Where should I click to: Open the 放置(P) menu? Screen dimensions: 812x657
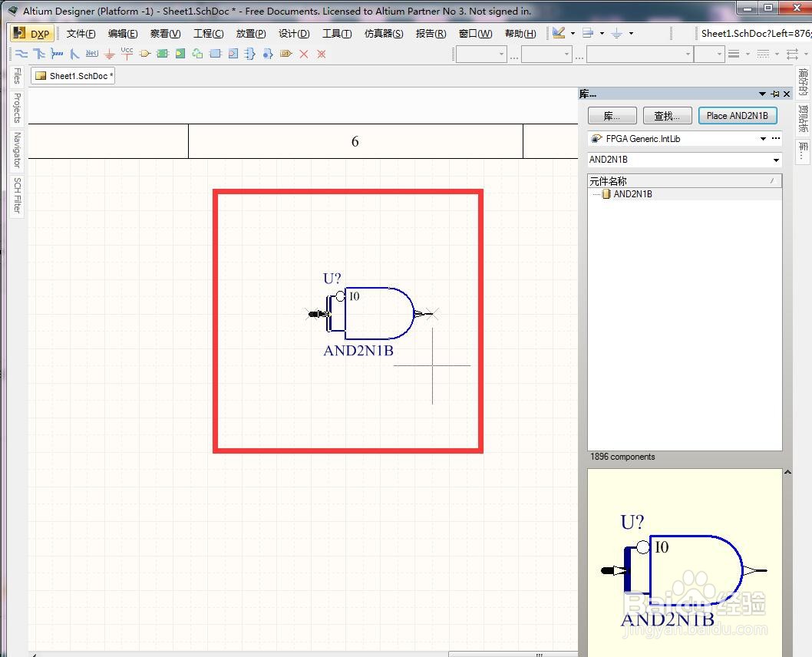[x=251, y=34]
